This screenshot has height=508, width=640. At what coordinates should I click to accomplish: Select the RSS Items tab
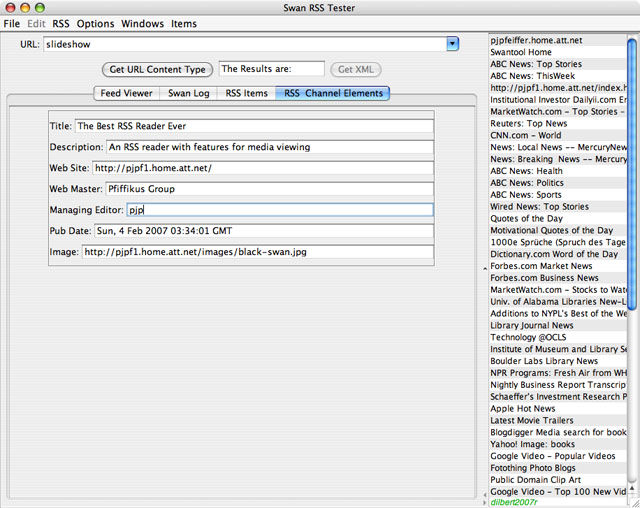[x=246, y=93]
